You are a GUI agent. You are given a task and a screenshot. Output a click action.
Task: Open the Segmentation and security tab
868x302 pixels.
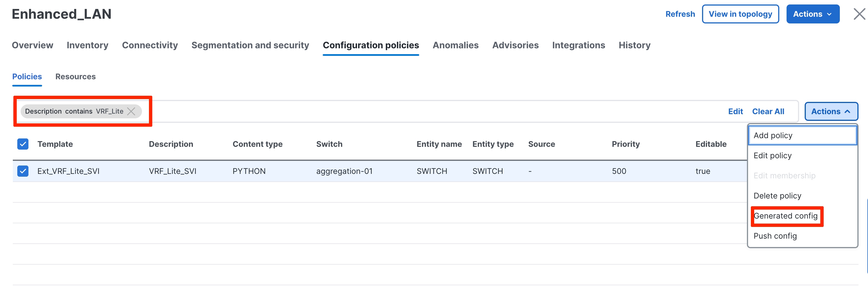pyautogui.click(x=250, y=45)
